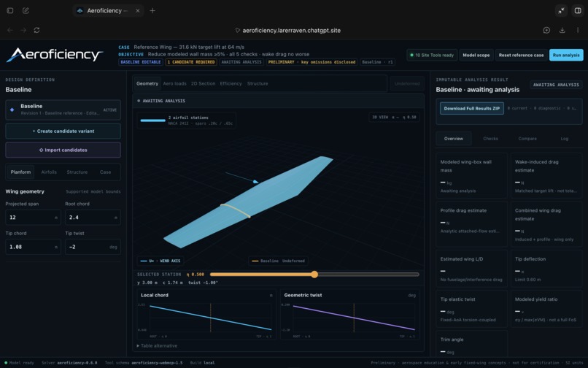
Task: Click the Local chord chart
Action: [206, 314]
